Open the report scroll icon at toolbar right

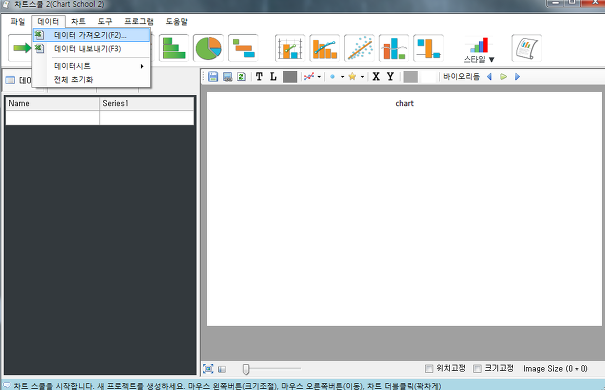point(527,48)
